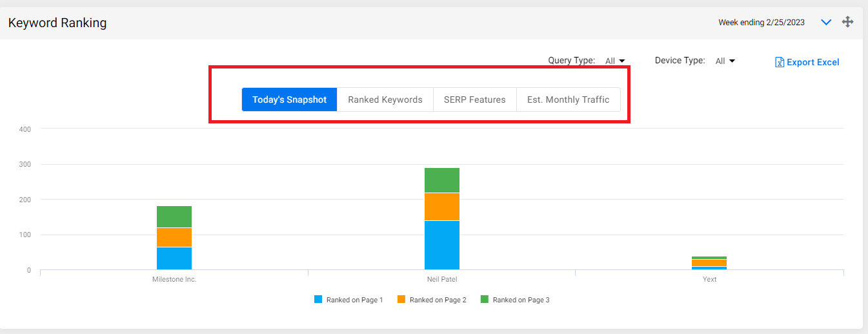Toggle Ranked on Page 2 legend series
The height and width of the screenshot is (334, 868).
(432, 300)
